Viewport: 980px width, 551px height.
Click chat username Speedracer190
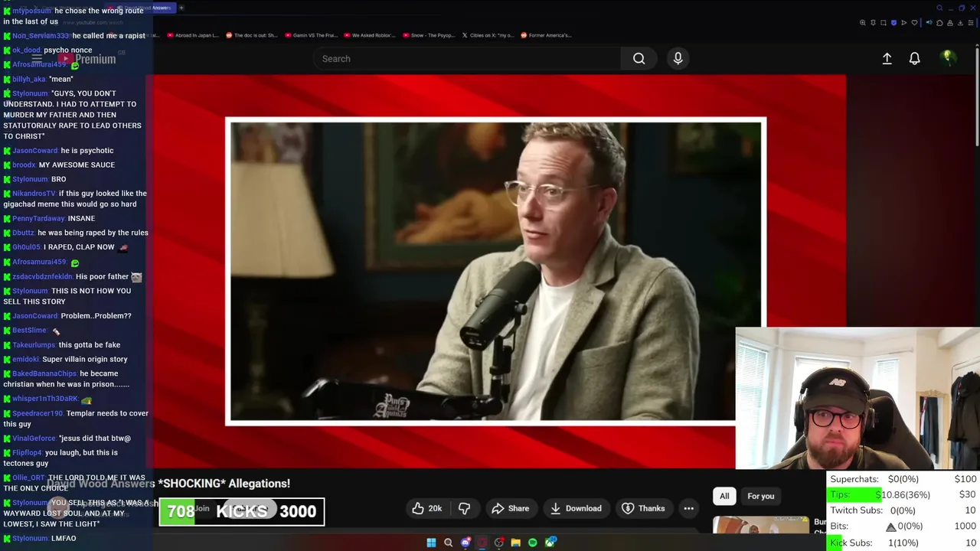click(38, 414)
